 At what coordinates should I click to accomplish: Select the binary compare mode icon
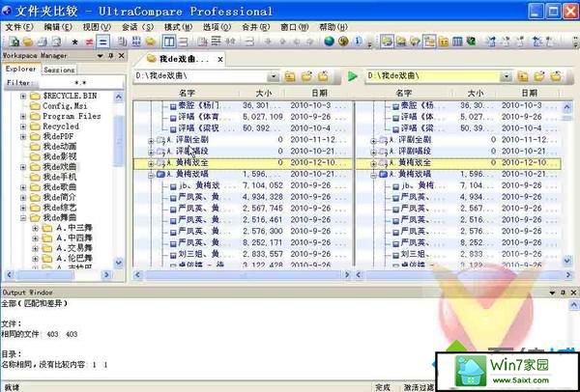click(x=136, y=42)
